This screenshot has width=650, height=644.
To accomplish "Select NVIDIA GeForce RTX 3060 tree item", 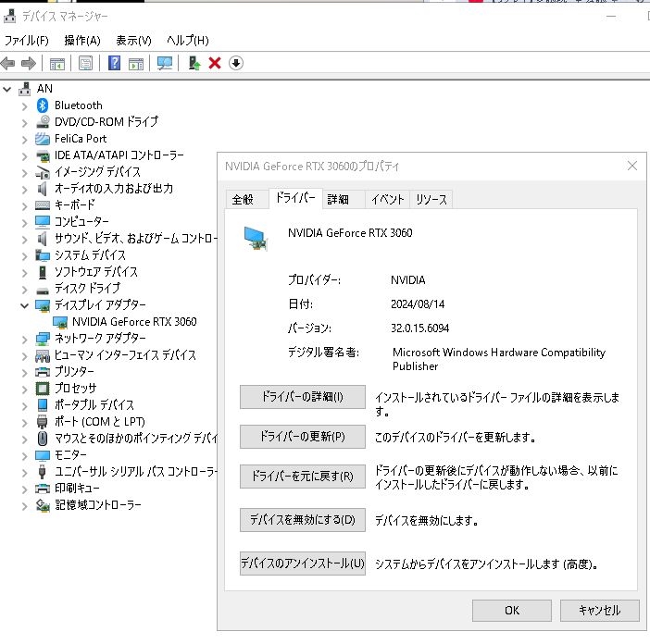I will coord(134,322).
